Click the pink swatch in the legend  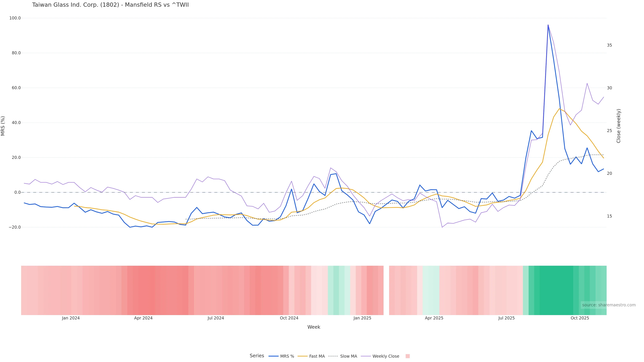click(x=408, y=356)
